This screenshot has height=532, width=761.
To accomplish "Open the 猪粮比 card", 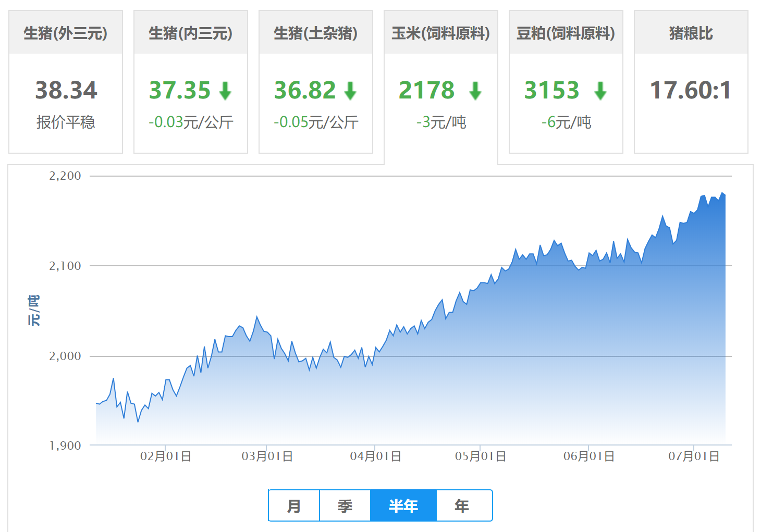I will [x=691, y=82].
